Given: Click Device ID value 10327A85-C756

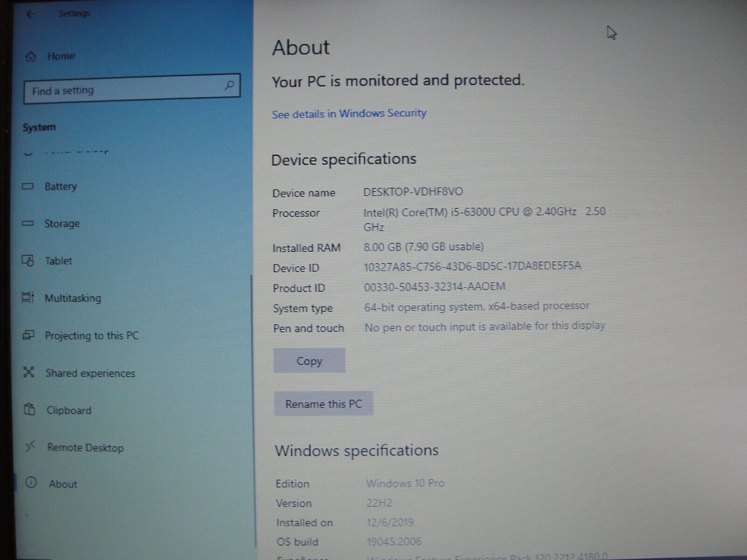Looking at the screenshot, I should [472, 266].
